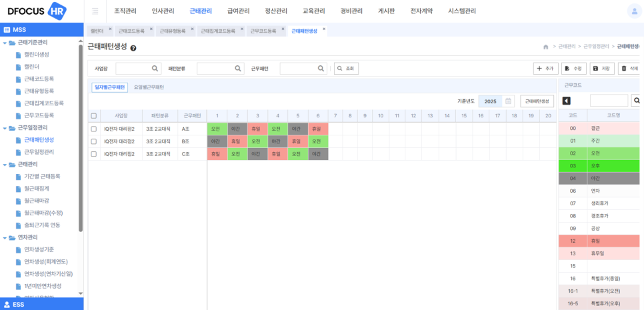The width and height of the screenshot is (644, 310).
Task: Click the search icon in 근무패턴 field
Action: click(x=321, y=69)
